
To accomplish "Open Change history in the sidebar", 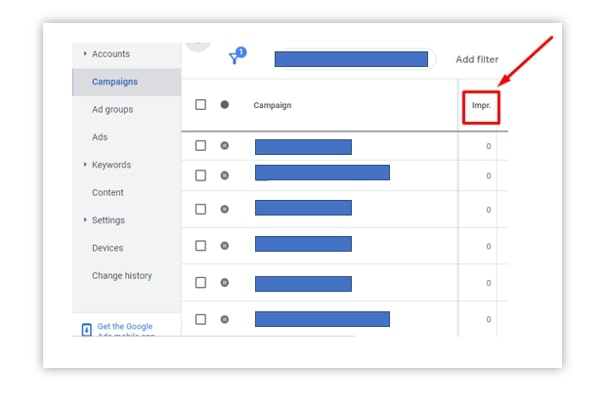I will [122, 276].
